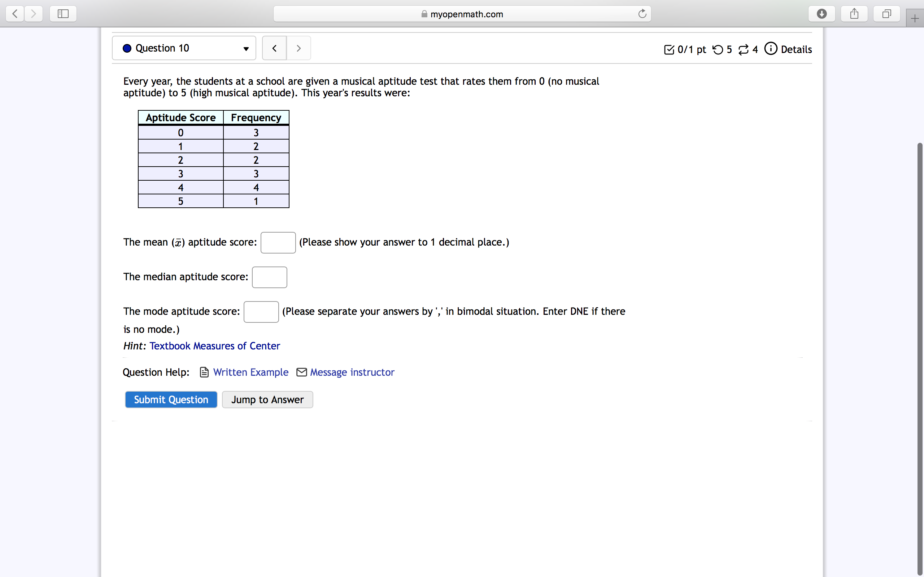Click the undo history icon showing 5

(719, 49)
